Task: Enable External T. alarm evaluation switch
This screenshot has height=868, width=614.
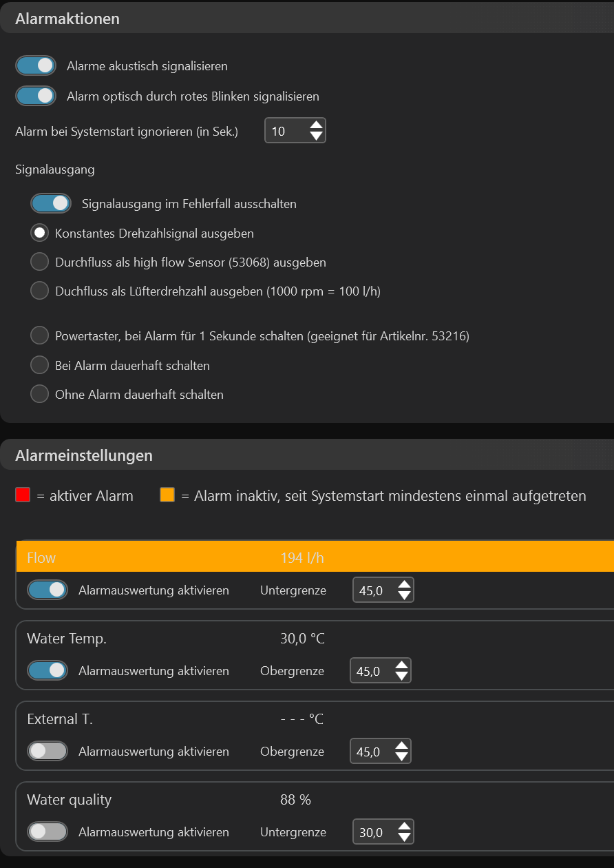Action: 47,751
